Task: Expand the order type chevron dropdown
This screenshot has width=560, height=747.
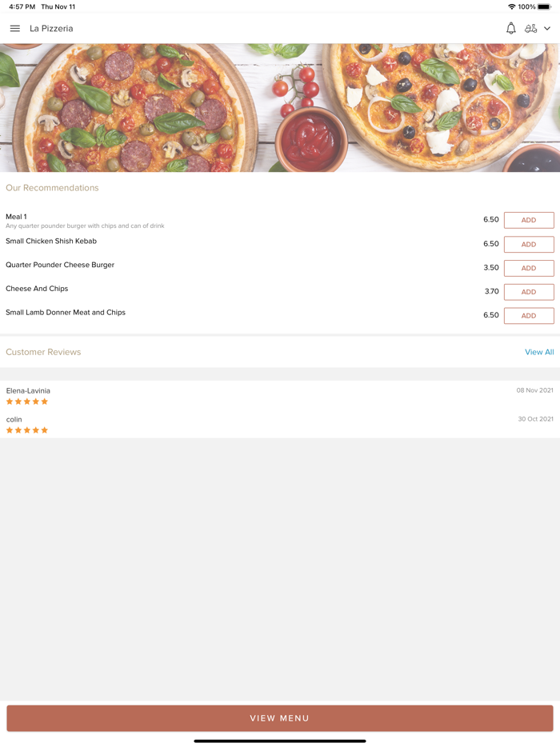Action: pyautogui.click(x=549, y=28)
